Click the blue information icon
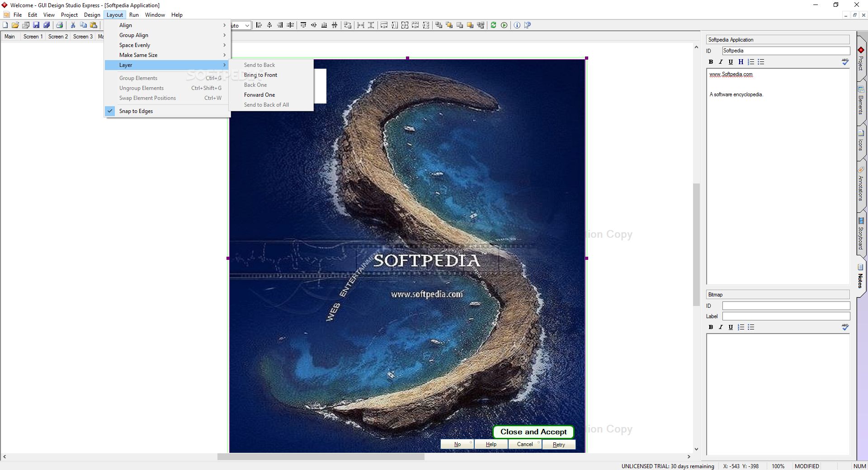868x470 pixels. [x=517, y=25]
